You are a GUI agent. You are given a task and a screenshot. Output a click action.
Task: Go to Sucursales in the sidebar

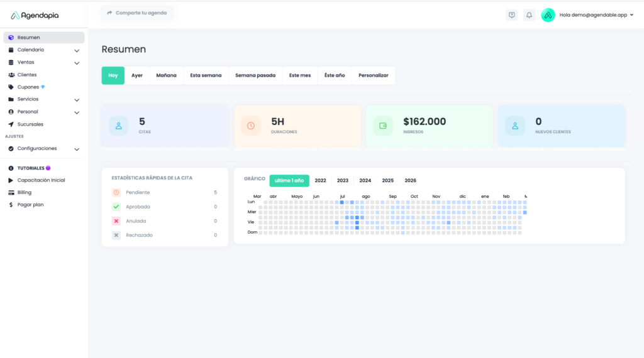tap(30, 124)
